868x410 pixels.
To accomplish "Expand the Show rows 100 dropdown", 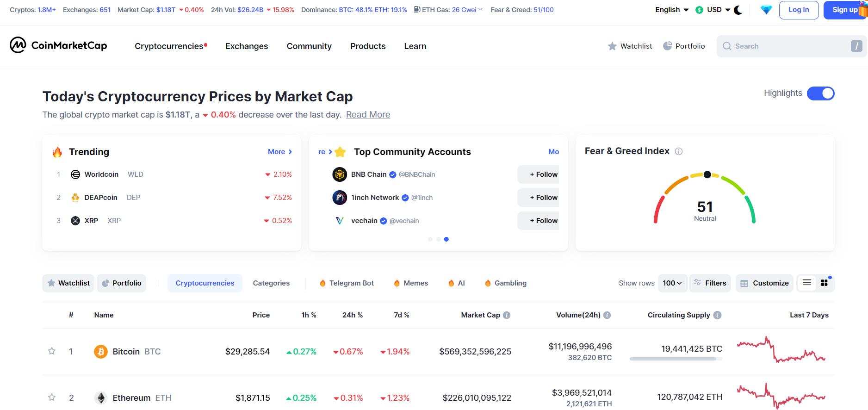I will (672, 283).
